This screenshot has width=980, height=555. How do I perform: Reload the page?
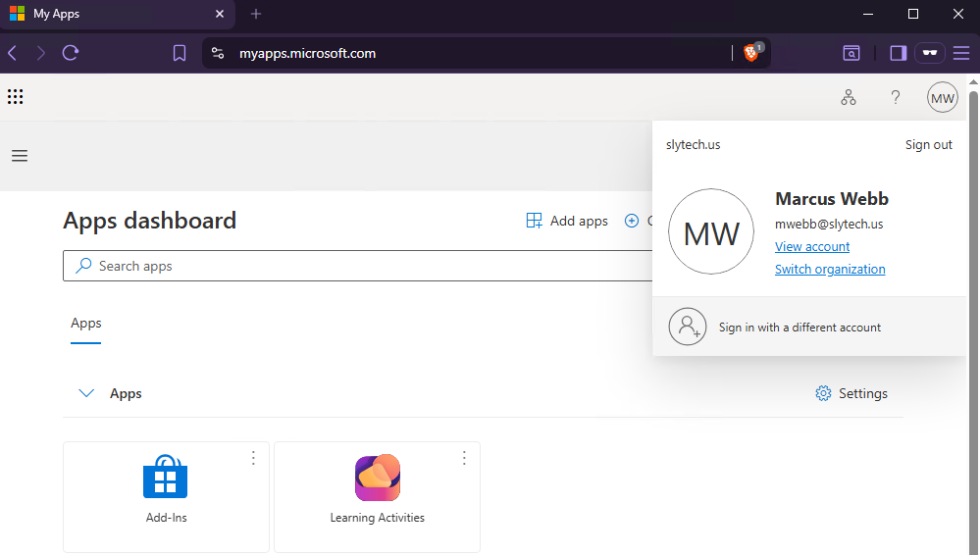[x=71, y=53]
